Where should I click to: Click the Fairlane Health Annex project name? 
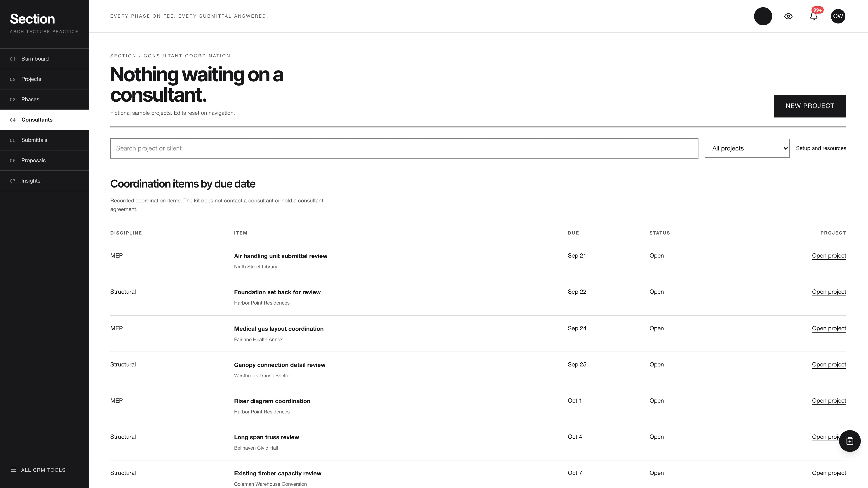pyautogui.click(x=258, y=340)
